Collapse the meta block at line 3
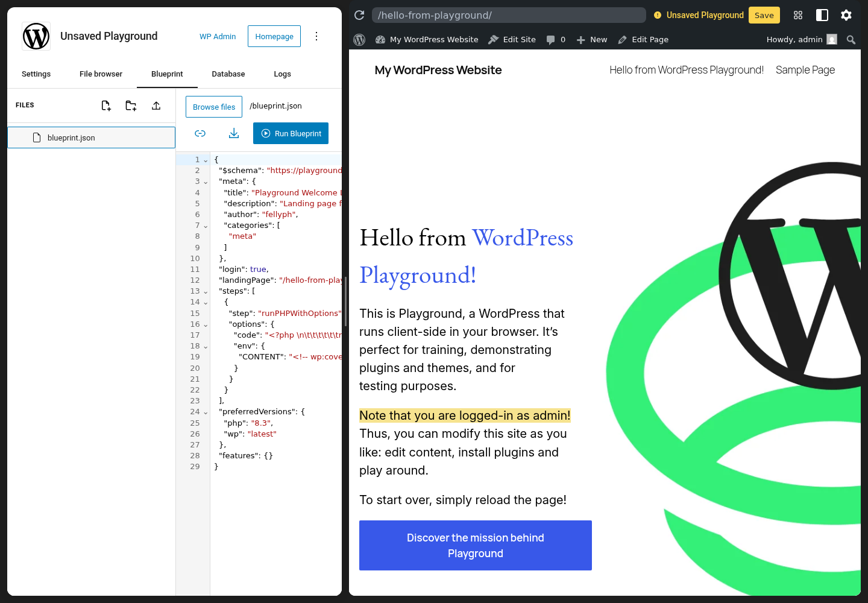 click(206, 182)
